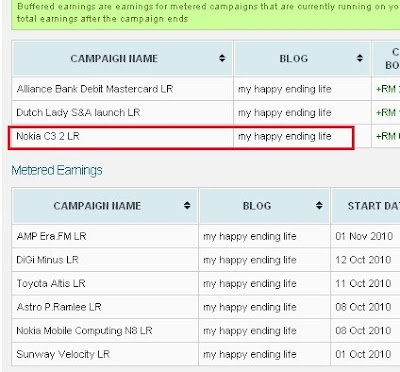This screenshot has height=372, width=400.
Task: Click blog name in Sunway Velocity row
Action: coord(250,354)
